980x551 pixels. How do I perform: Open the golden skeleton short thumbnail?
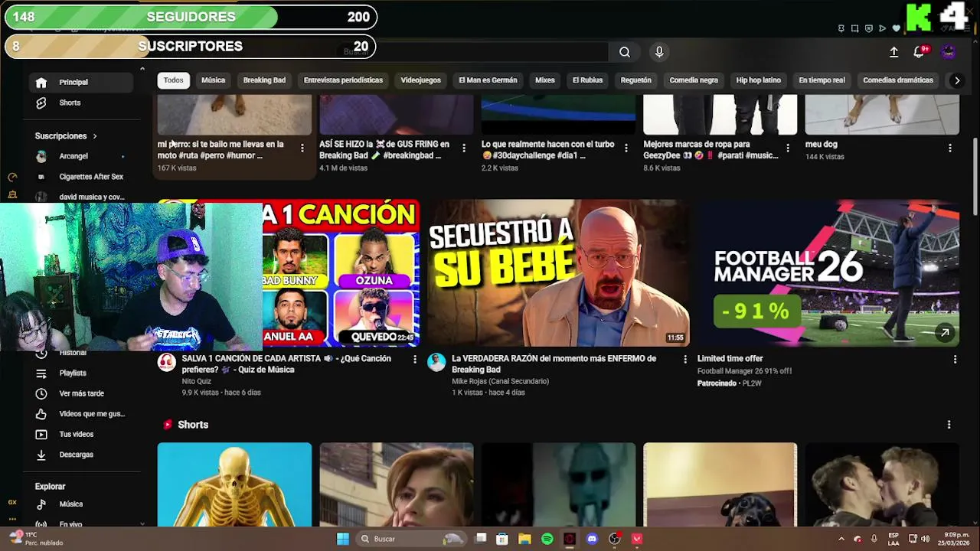(x=234, y=484)
